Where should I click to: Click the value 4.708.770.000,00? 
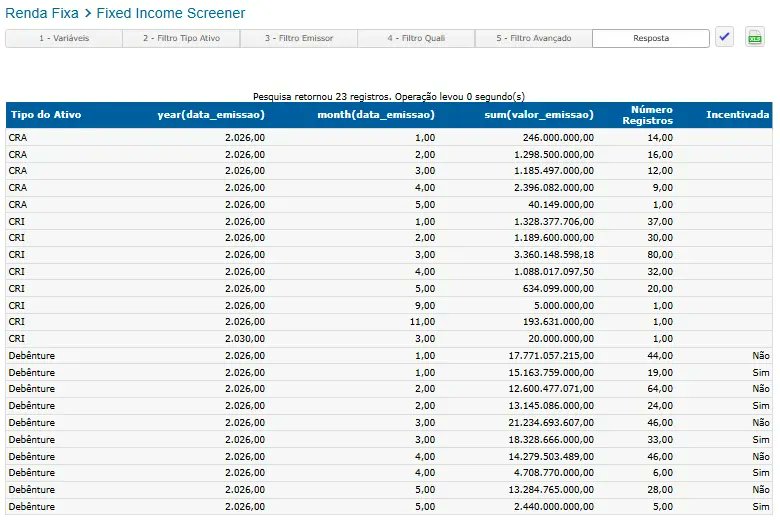click(554, 473)
